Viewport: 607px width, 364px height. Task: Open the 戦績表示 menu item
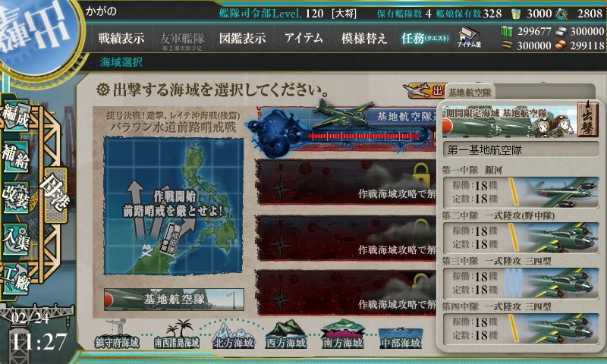pos(121,38)
